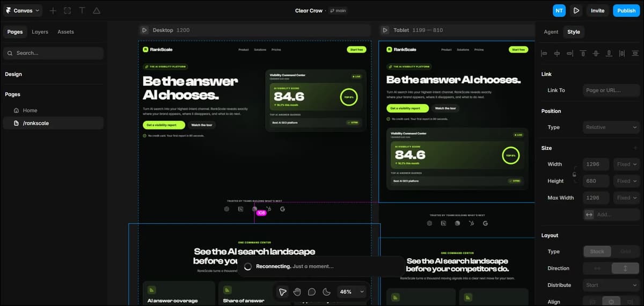This screenshot has height=306, width=644.
Task: Switch to the Assets tab
Action: (65, 32)
